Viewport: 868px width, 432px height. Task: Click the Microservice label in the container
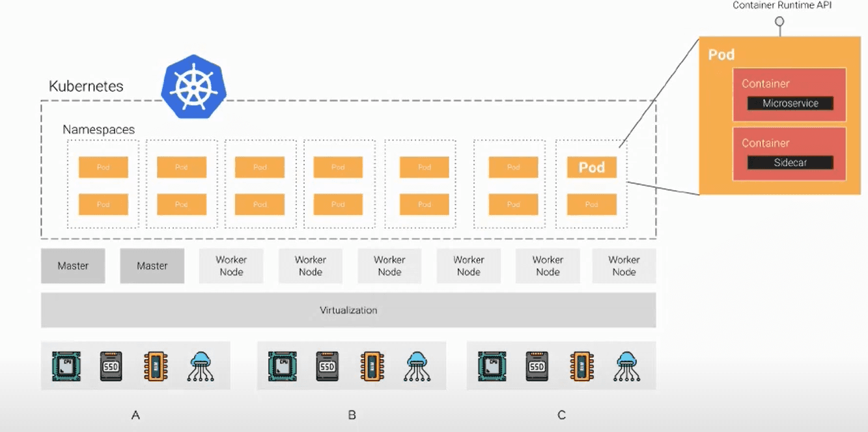tap(791, 103)
